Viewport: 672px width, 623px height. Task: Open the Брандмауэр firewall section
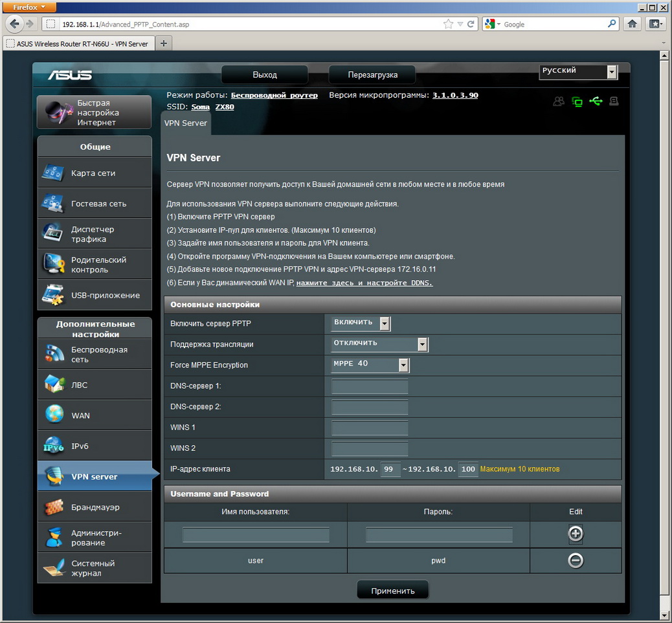coord(95,507)
